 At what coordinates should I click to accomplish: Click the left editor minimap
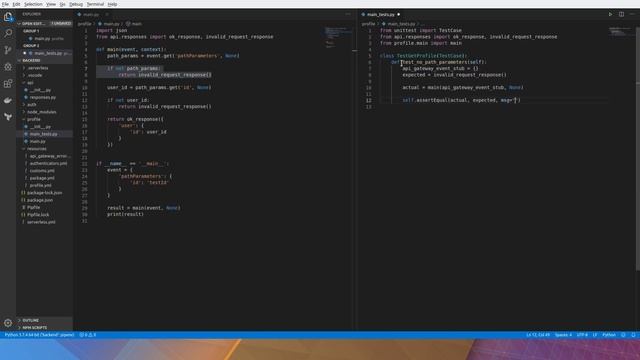(338, 37)
